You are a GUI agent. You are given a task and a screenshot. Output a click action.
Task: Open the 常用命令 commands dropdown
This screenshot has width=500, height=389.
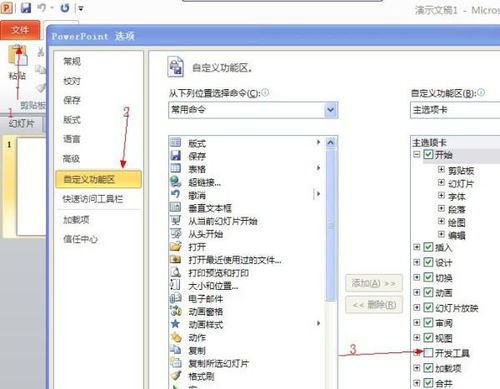[x=331, y=110]
